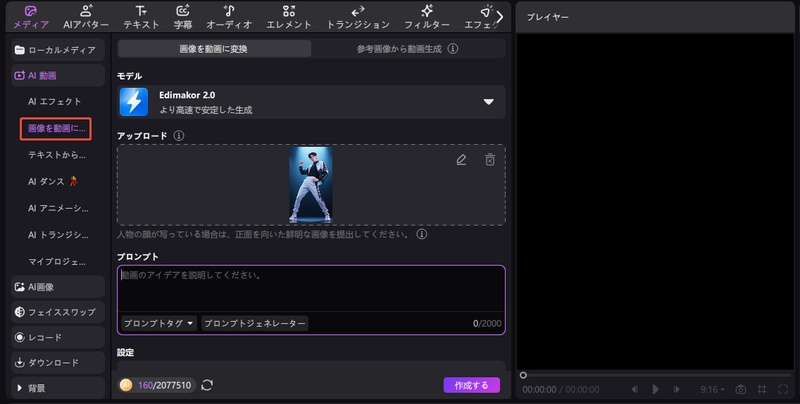Step to previous frame in player
Viewport: 800px width, 404px height.
coord(635,389)
